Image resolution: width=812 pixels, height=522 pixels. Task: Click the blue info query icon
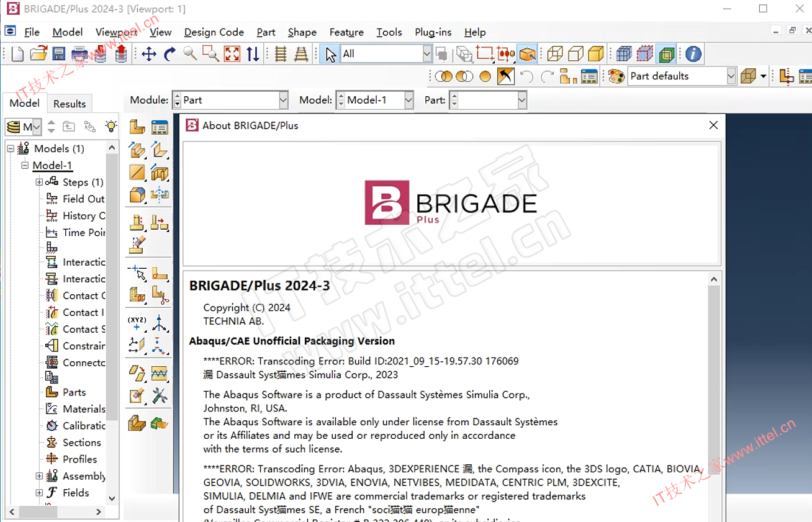point(693,54)
